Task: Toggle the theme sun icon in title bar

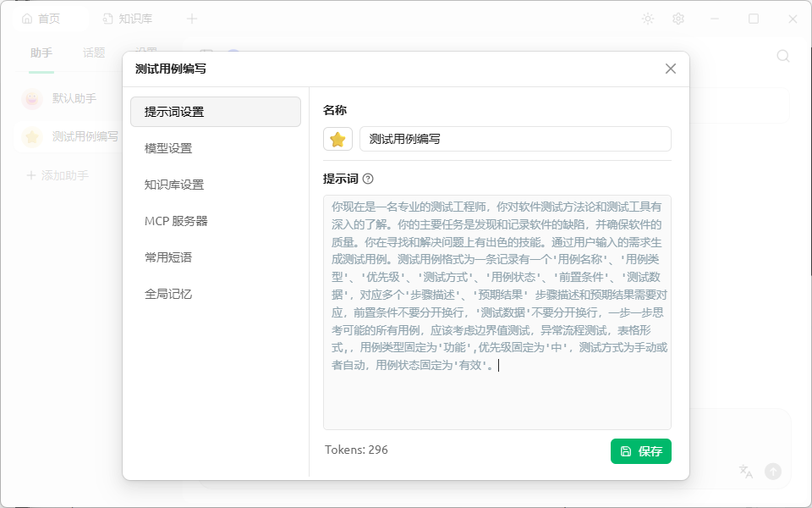Action: click(648, 19)
